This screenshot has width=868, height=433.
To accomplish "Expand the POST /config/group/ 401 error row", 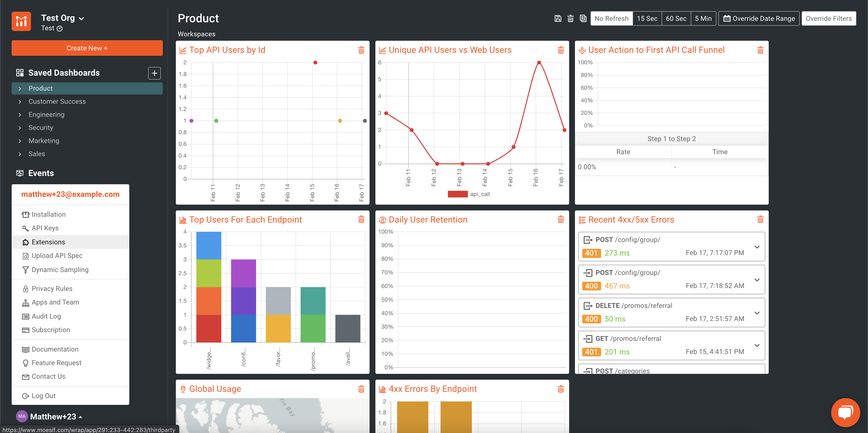I will tap(757, 247).
